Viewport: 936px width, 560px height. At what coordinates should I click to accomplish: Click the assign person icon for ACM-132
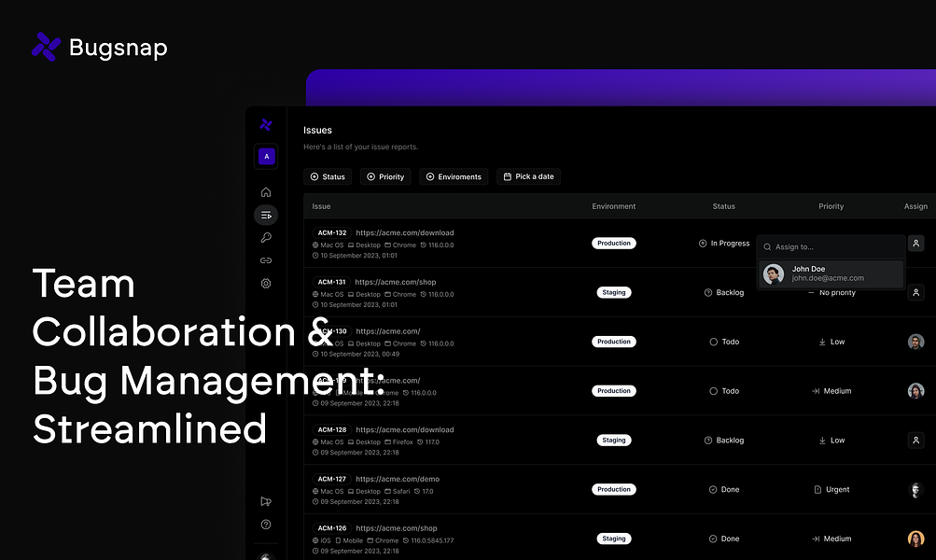pyautogui.click(x=915, y=243)
